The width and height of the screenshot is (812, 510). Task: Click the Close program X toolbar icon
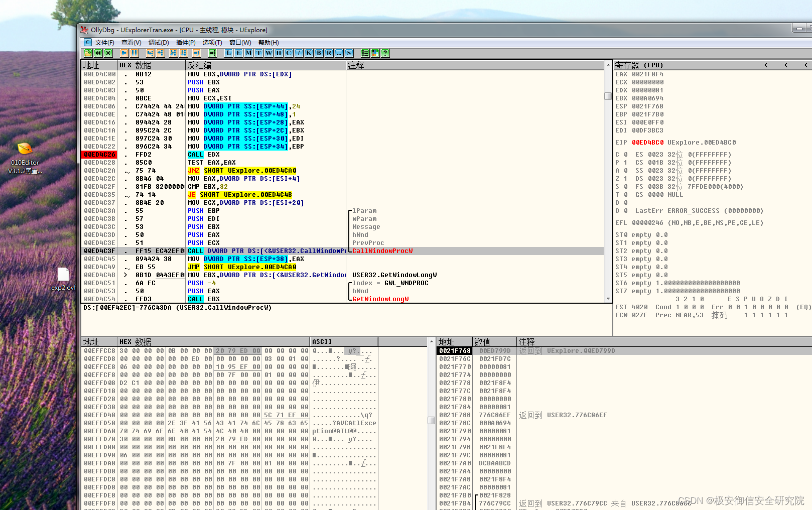[x=108, y=53]
